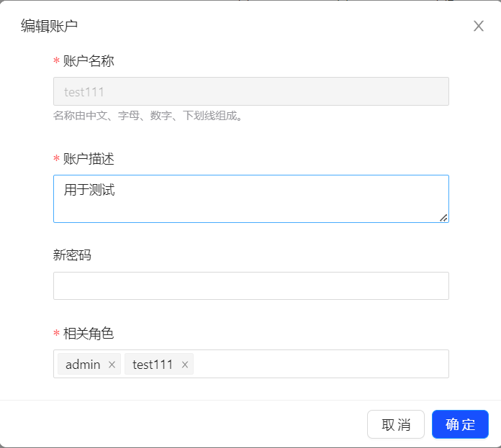Select the admin tag label
This screenshot has width=501, height=448.
tap(83, 365)
